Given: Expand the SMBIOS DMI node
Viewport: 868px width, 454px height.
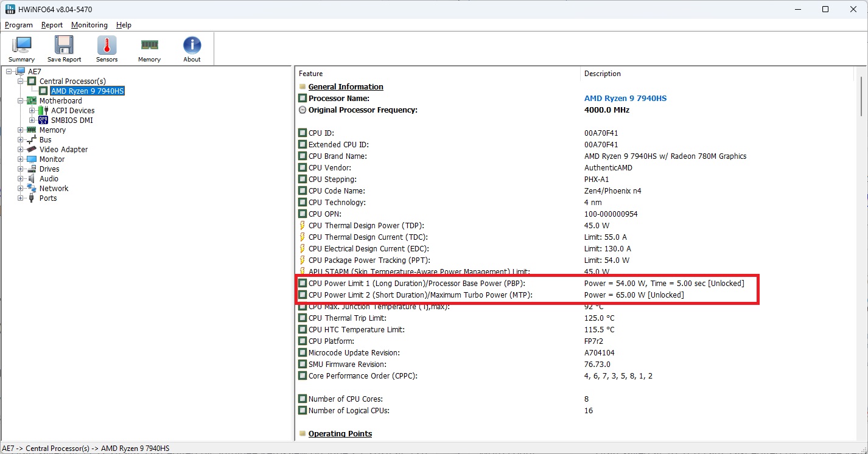Looking at the screenshot, I should [x=32, y=120].
